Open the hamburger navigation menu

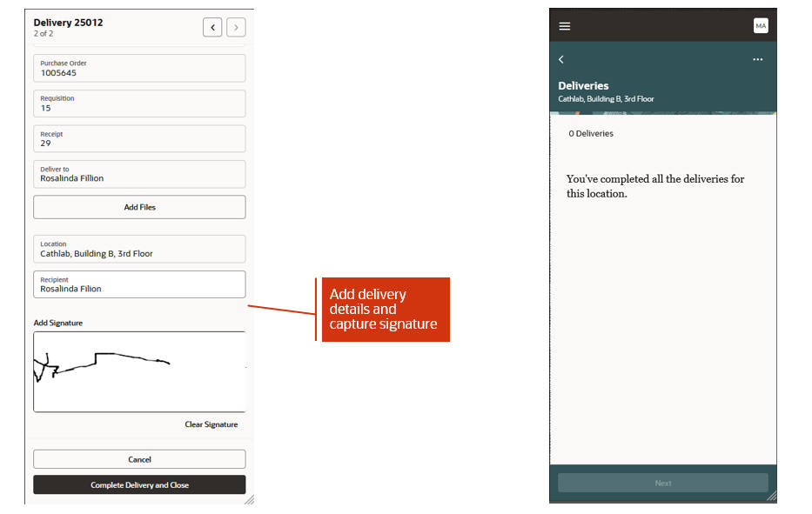(x=565, y=25)
